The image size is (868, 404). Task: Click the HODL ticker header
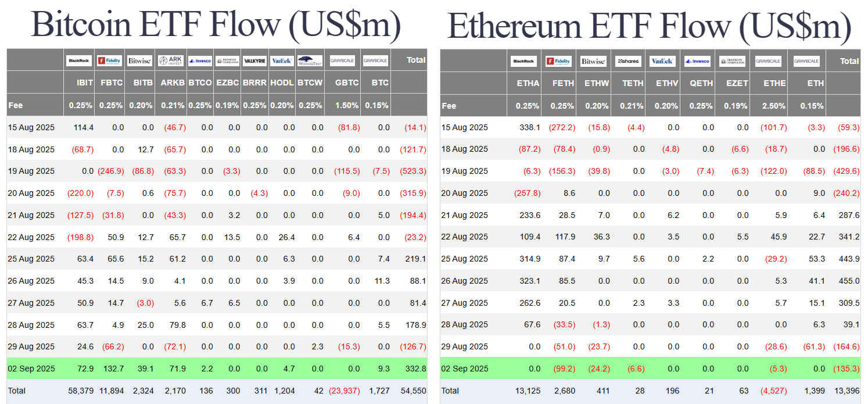pos(282,83)
